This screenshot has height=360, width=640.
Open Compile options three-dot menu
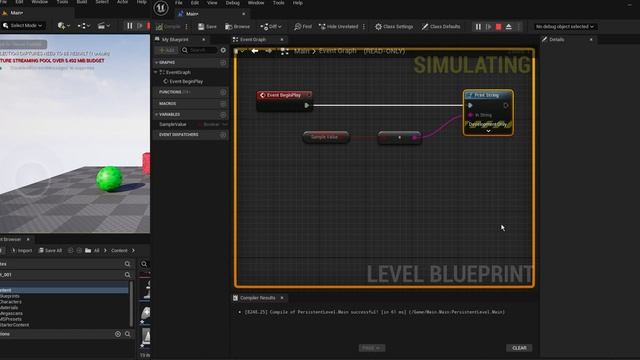187,27
